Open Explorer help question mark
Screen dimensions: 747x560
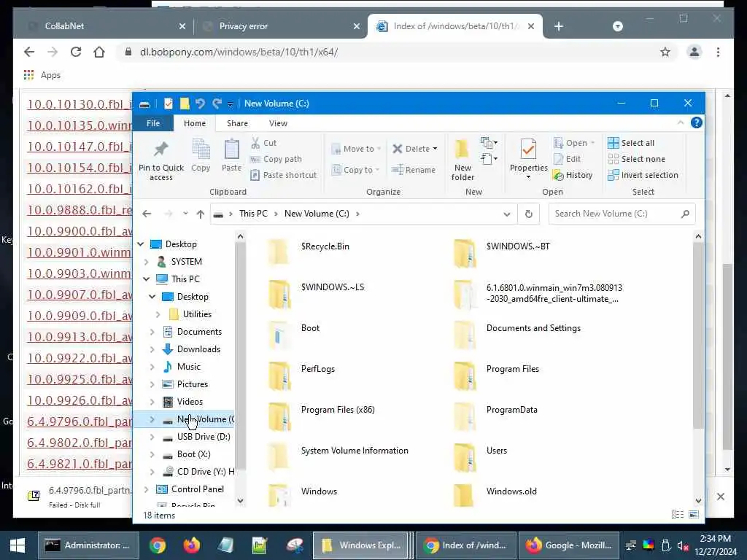coord(696,122)
